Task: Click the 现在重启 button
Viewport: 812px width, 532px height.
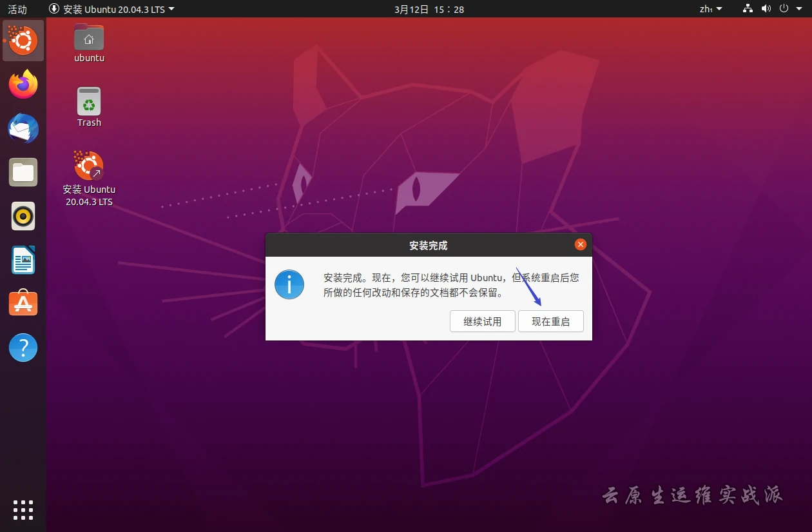Action: 551,321
